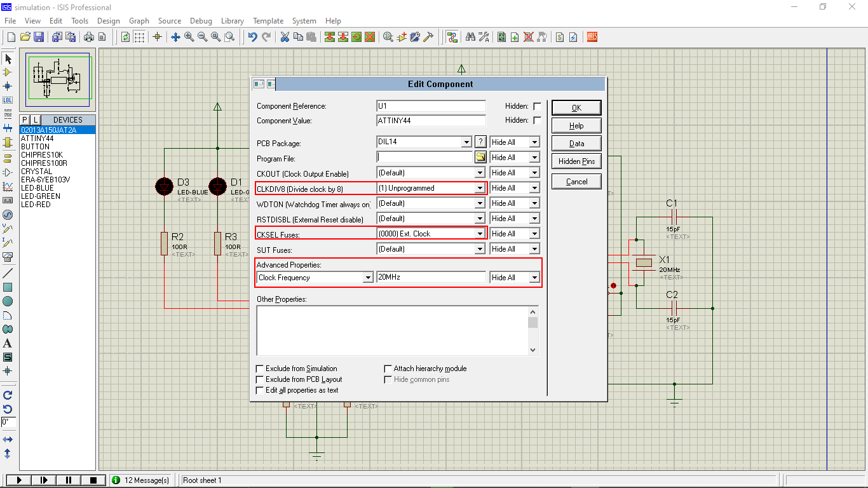
Task: Zoom in with magnifier plus icon
Action: pos(189,37)
